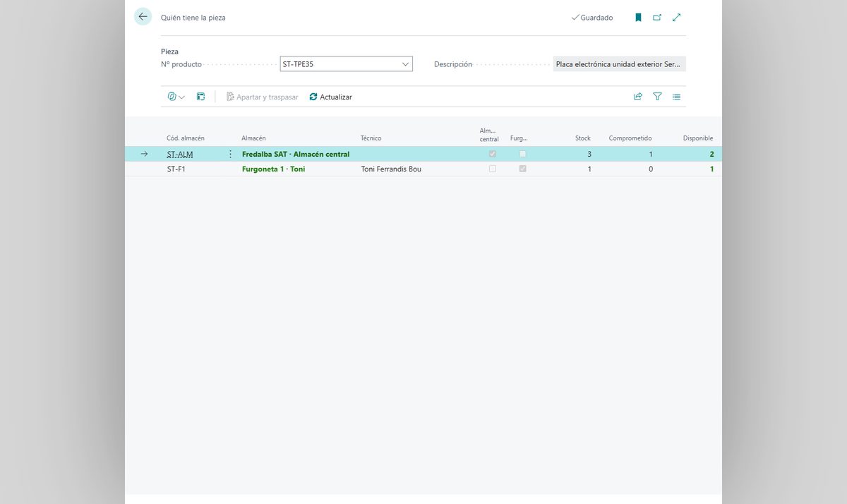
Task: Select the ST-ALM warehouse code cell
Action: click(x=180, y=154)
